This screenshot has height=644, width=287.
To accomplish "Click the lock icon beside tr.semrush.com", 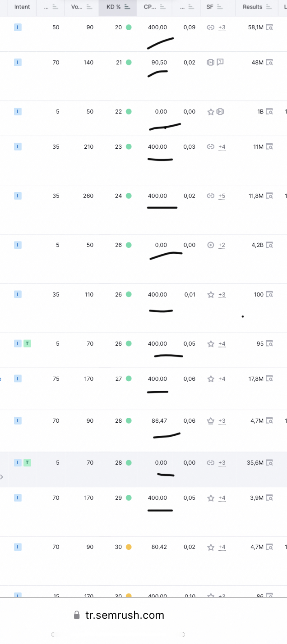I will (77, 615).
